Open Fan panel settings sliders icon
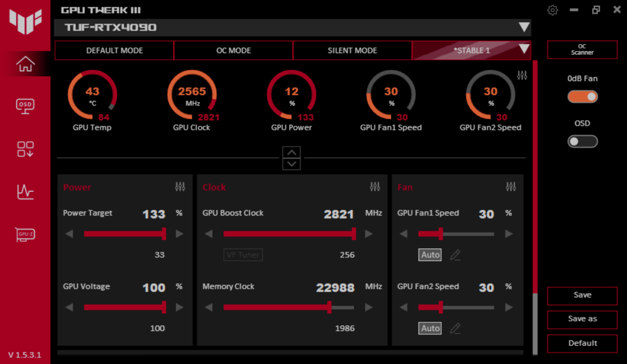The height and width of the screenshot is (364, 627). click(x=511, y=187)
